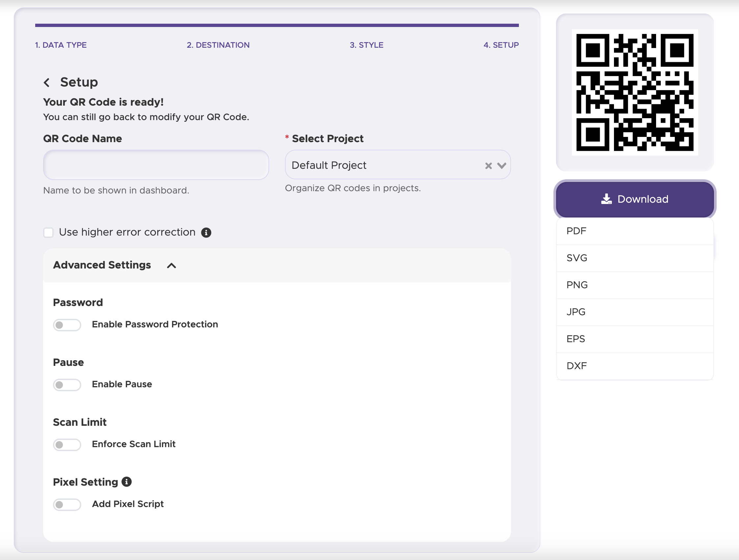The width and height of the screenshot is (739, 560).
Task: Enable Password Protection toggle
Action: pos(67,324)
